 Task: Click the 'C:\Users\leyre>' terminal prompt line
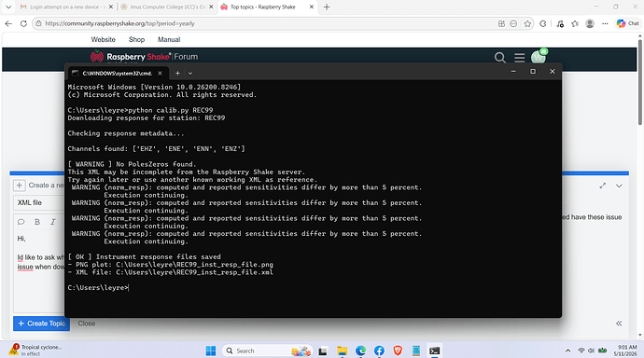pos(98,288)
